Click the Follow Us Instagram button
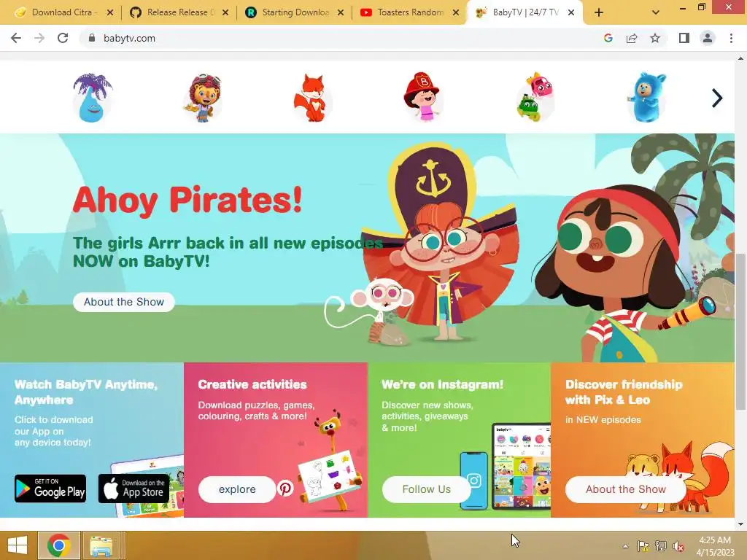This screenshot has width=747, height=560. (426, 489)
